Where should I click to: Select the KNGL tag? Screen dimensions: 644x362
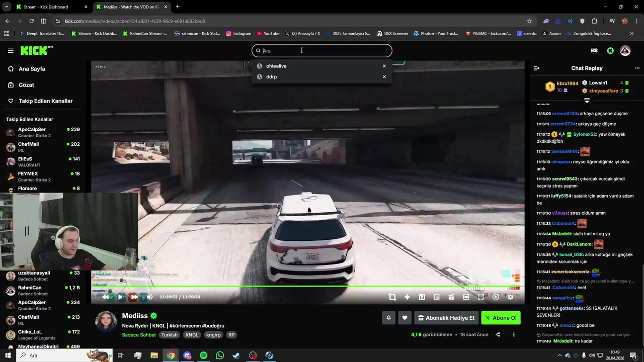pyautogui.click(x=192, y=335)
